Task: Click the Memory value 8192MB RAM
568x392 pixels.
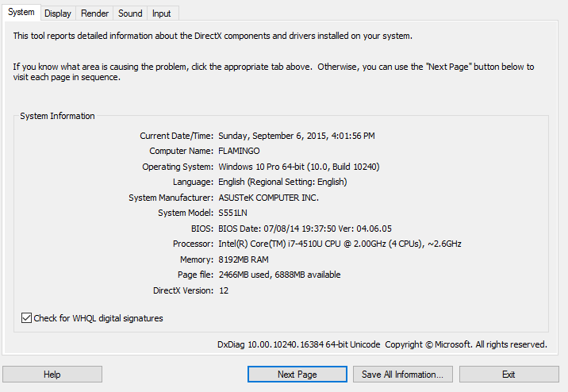Action: tap(244, 259)
